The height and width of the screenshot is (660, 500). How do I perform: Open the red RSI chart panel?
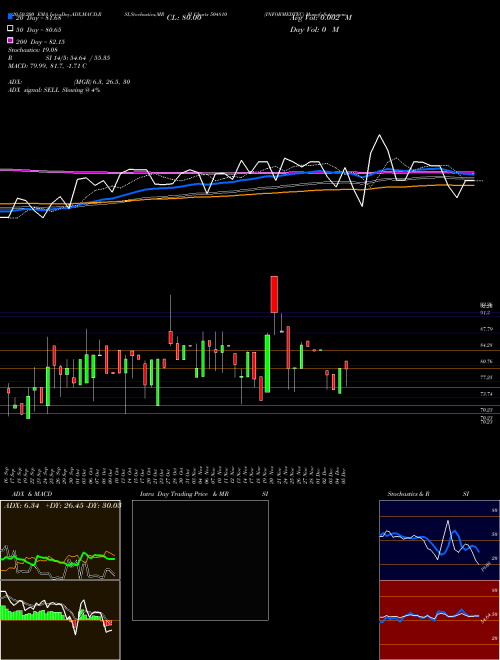click(x=439, y=620)
